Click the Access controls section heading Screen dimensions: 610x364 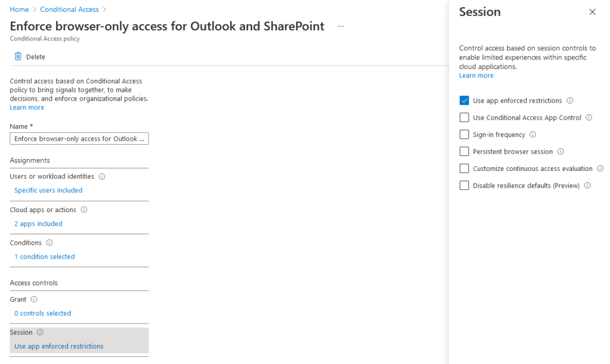click(33, 283)
